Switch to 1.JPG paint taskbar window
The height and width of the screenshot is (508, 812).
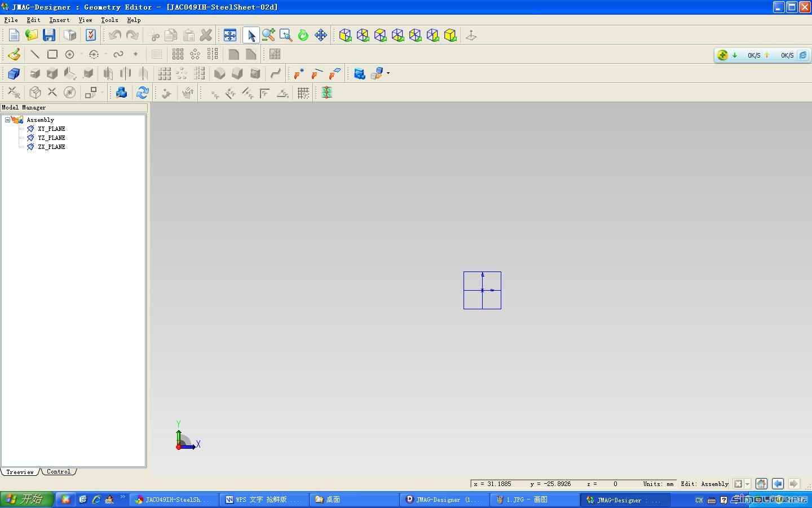point(535,500)
